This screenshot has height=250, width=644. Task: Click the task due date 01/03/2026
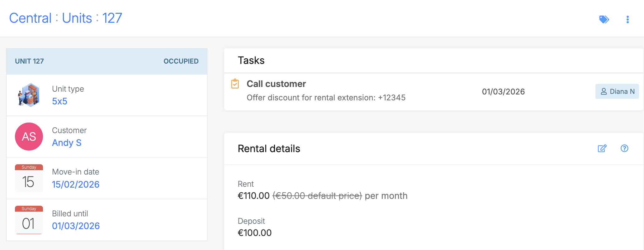(x=503, y=92)
